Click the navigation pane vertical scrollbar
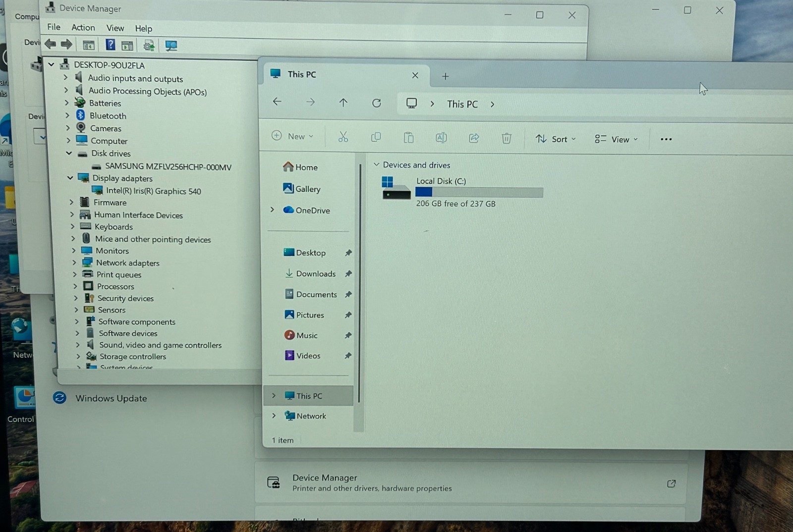The height and width of the screenshot is (532, 793). click(x=359, y=282)
